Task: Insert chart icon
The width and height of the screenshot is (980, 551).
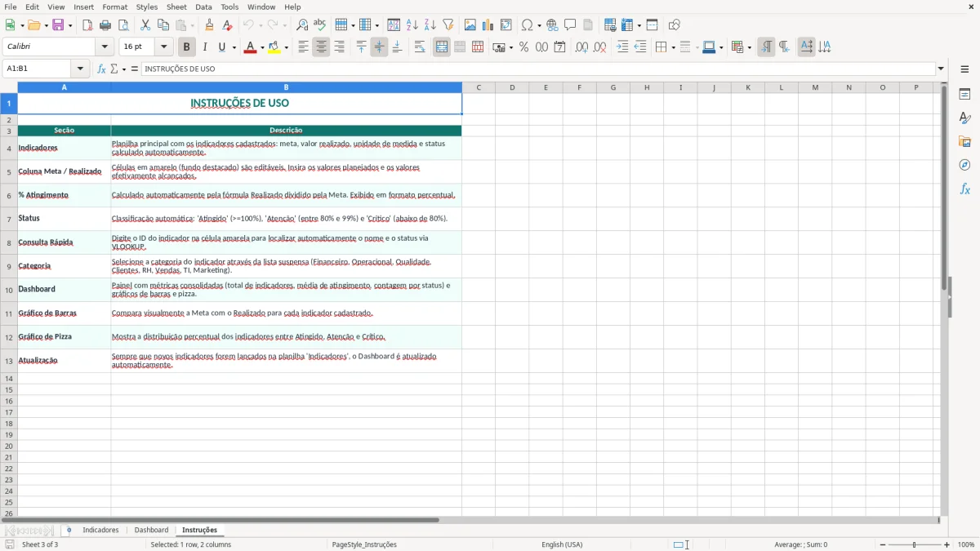Action: pyautogui.click(x=488, y=25)
